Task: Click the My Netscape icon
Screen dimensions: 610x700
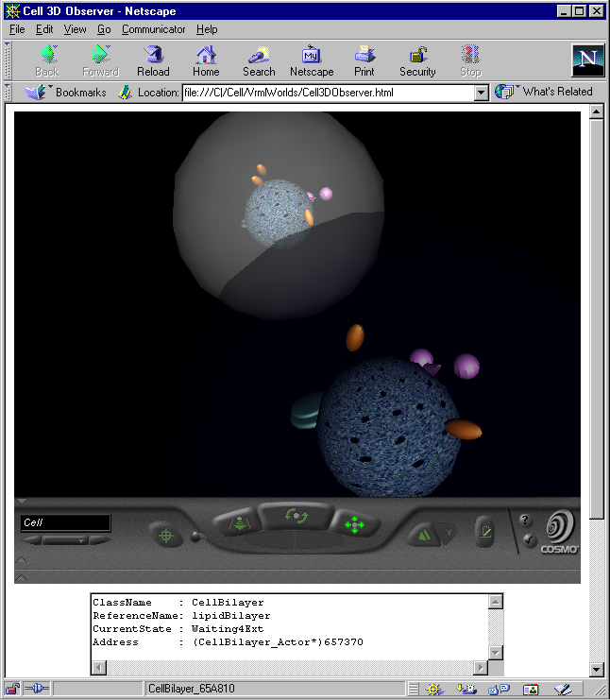Action: 312,60
